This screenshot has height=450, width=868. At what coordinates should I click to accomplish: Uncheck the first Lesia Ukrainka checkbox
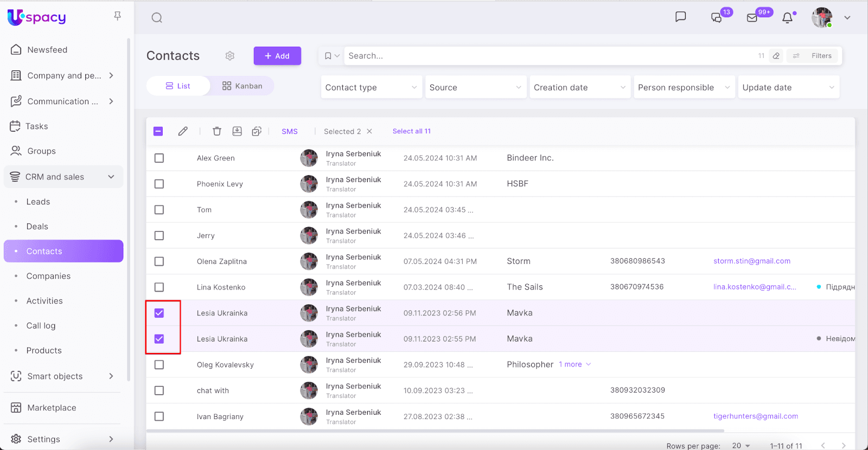click(x=159, y=313)
